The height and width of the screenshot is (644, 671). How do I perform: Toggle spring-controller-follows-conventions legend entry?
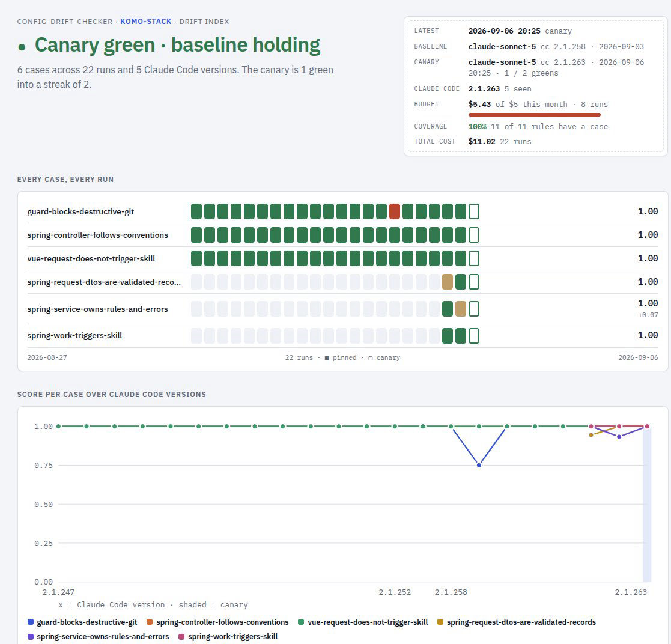(217, 622)
